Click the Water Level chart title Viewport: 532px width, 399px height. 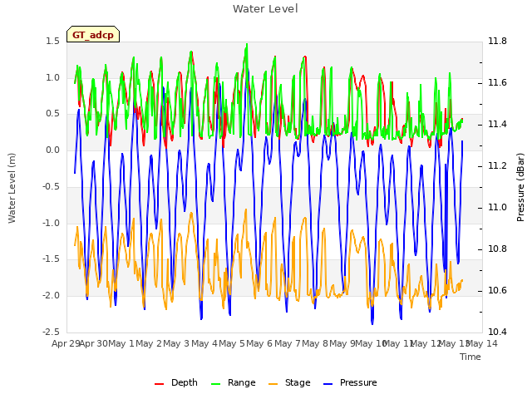[x=265, y=8]
